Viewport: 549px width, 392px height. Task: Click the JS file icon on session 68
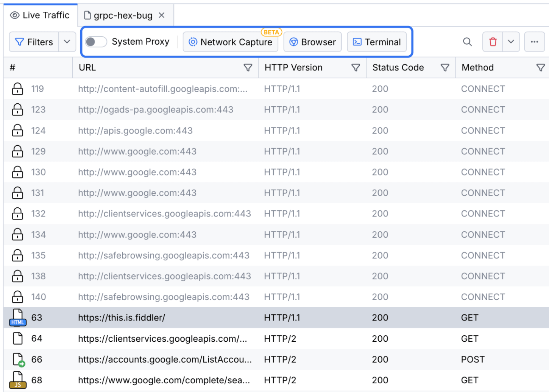pos(17,380)
